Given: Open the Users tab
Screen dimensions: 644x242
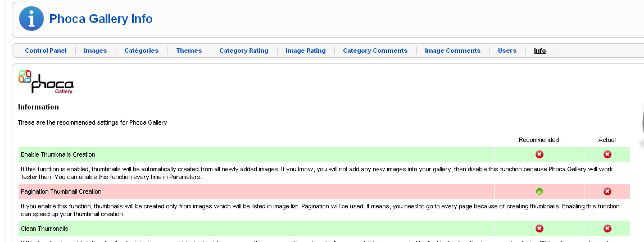Looking at the screenshot, I should (x=507, y=51).
